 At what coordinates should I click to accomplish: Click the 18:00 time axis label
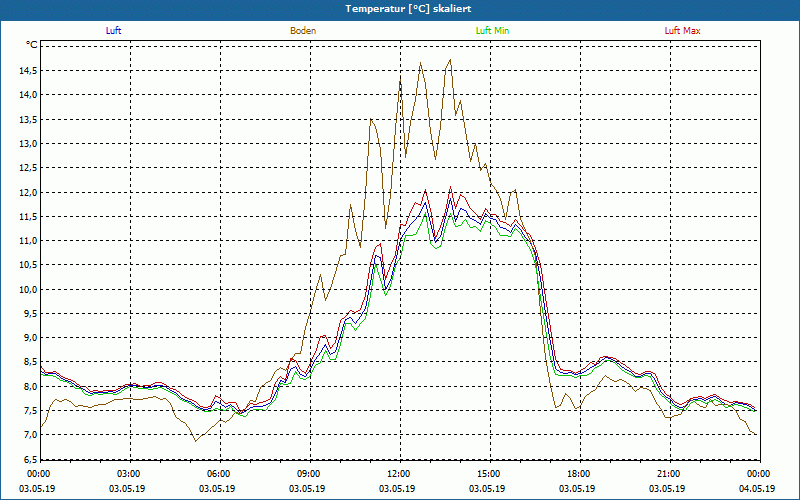(580, 474)
